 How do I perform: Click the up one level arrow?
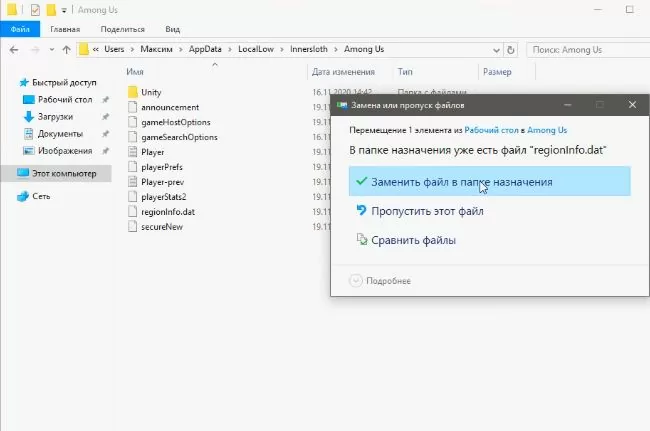pyautogui.click(x=67, y=49)
